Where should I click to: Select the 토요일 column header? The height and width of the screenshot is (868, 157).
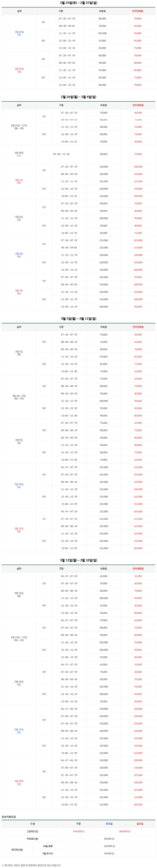pos(109,824)
